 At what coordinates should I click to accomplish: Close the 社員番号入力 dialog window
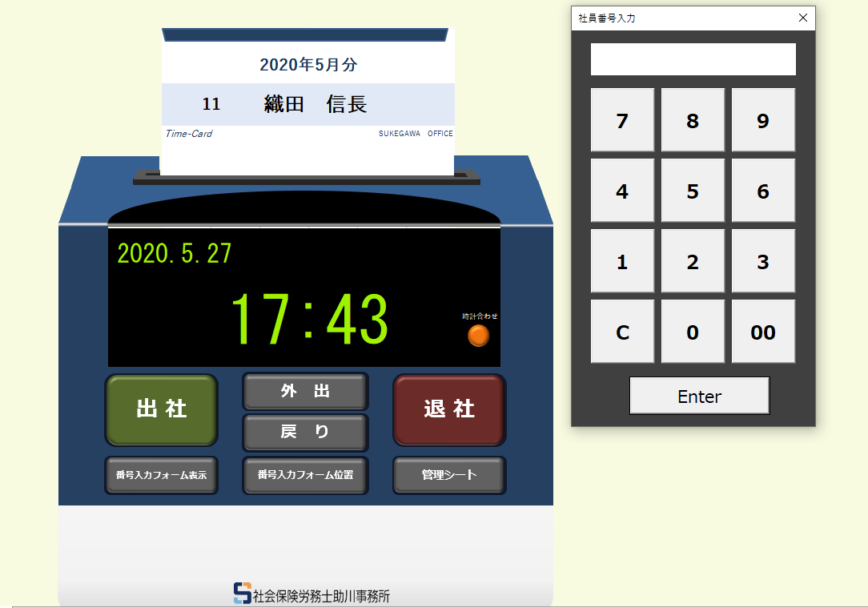pyautogui.click(x=803, y=18)
